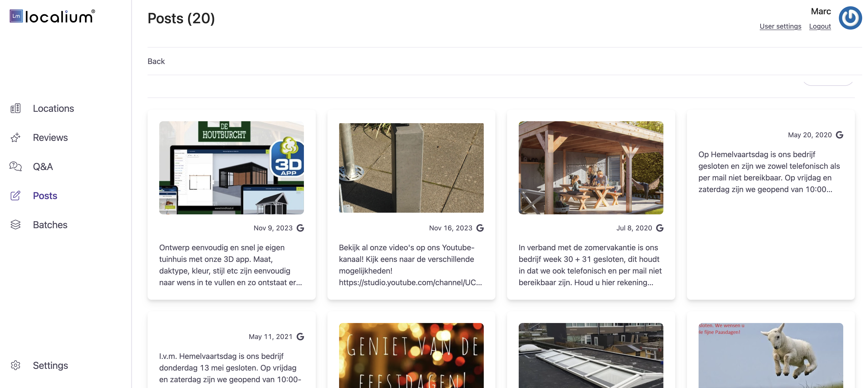This screenshot has width=868, height=388.
Task: Open the jumping lamb Paasdagen thumbnail
Action: [x=771, y=355]
